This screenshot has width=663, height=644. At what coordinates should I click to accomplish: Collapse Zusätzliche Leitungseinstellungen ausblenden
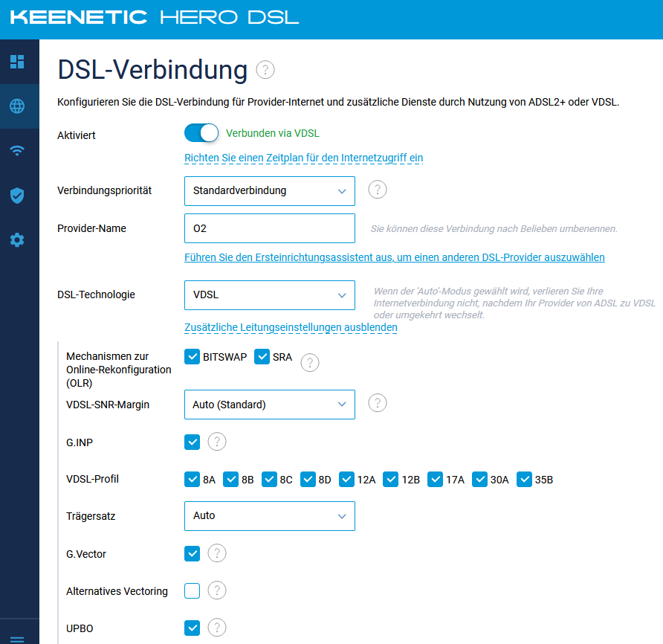coord(291,327)
